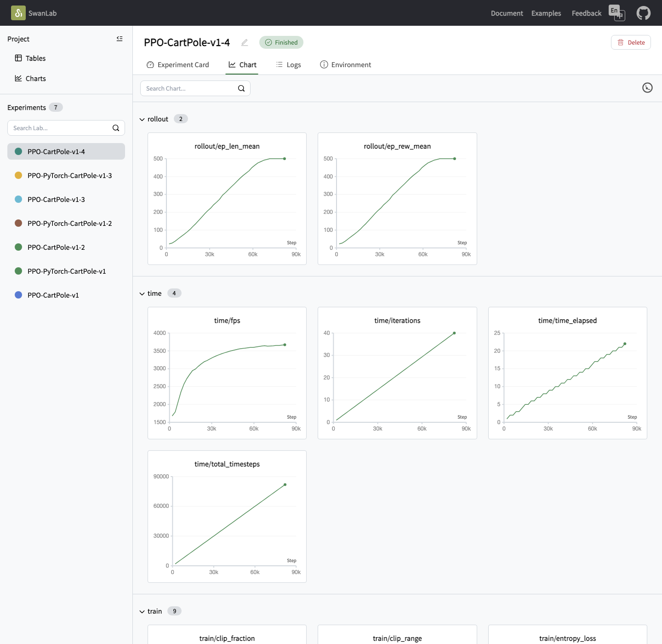662x644 pixels.
Task: Edit experiment name with pencil icon
Action: [245, 42]
